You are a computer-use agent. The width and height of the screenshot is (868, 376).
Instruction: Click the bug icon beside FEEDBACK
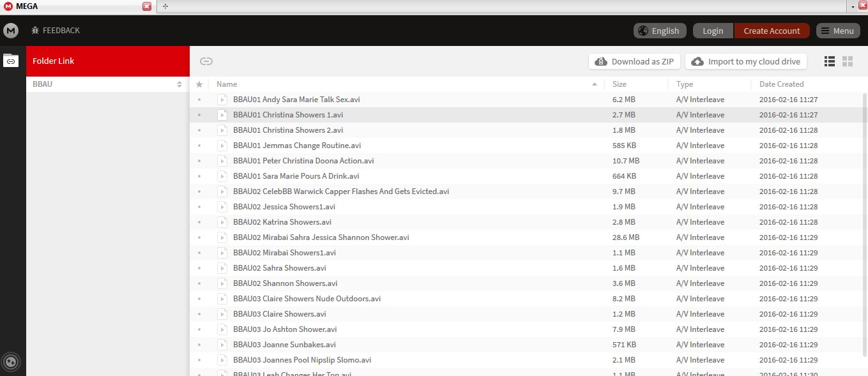35,31
